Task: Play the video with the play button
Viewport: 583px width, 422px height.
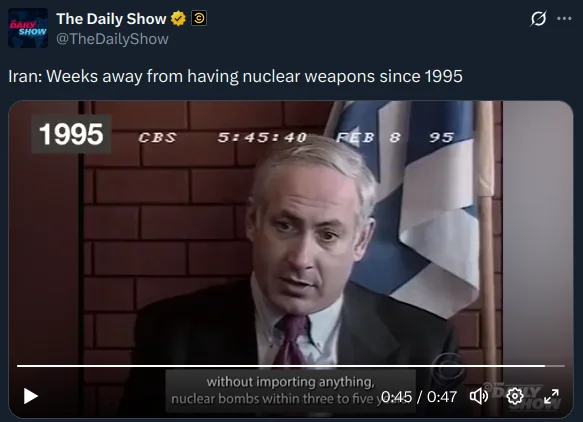Action: pyautogui.click(x=30, y=396)
